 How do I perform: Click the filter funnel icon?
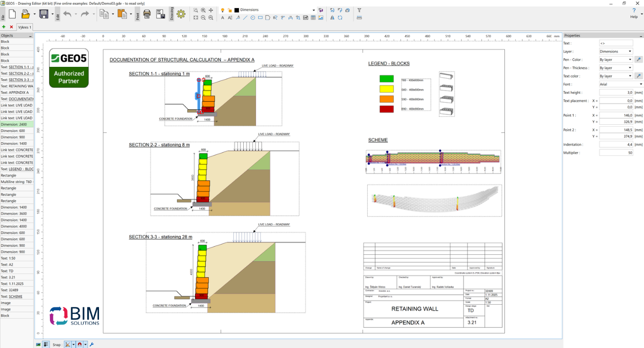(x=359, y=10)
